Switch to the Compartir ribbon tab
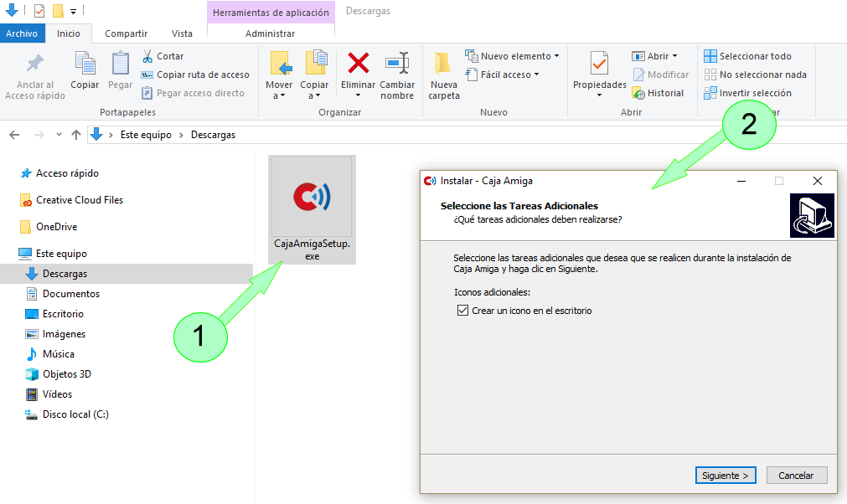Image resolution: width=847 pixels, height=504 pixels. (126, 33)
